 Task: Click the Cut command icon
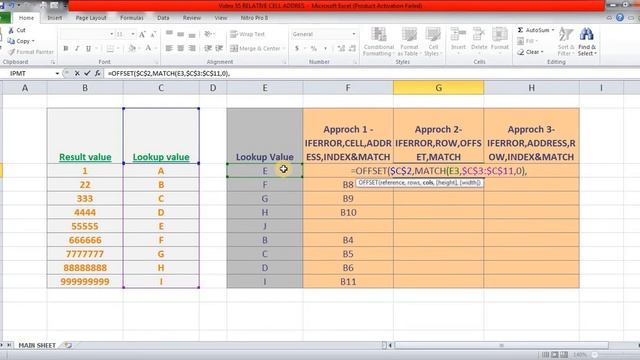pyautogui.click(x=11, y=30)
